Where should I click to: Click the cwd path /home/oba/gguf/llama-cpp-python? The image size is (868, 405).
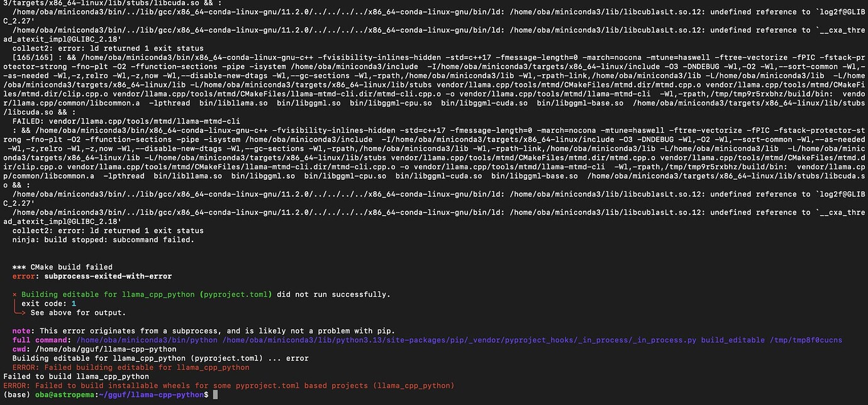point(103,349)
